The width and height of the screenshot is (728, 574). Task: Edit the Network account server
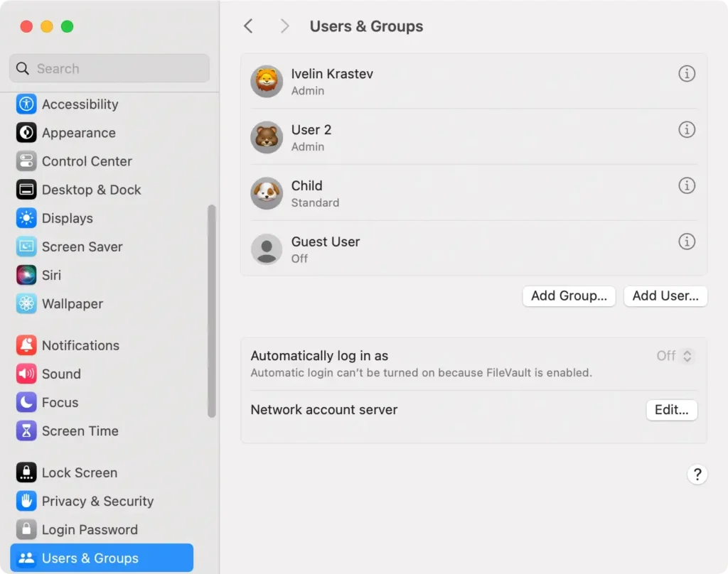pyautogui.click(x=671, y=410)
